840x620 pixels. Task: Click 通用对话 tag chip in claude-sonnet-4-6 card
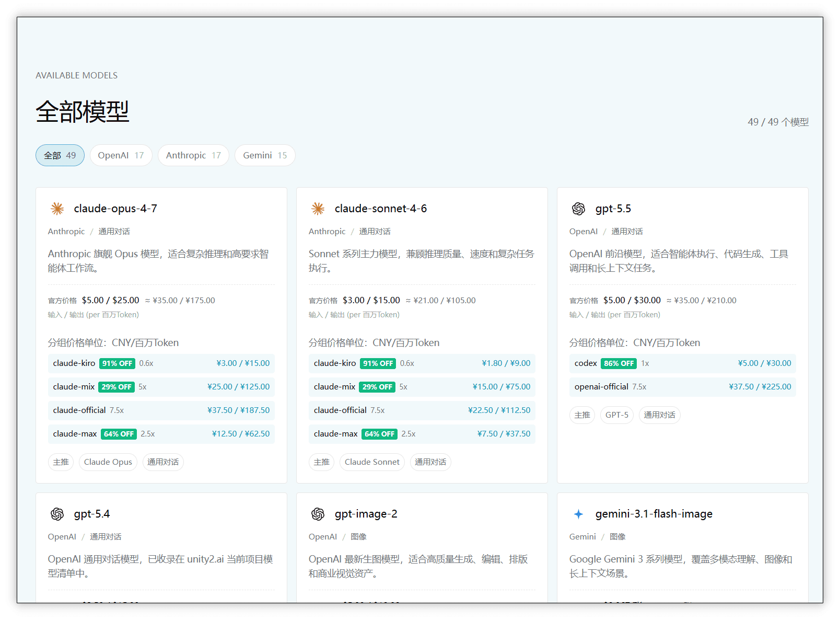(430, 462)
